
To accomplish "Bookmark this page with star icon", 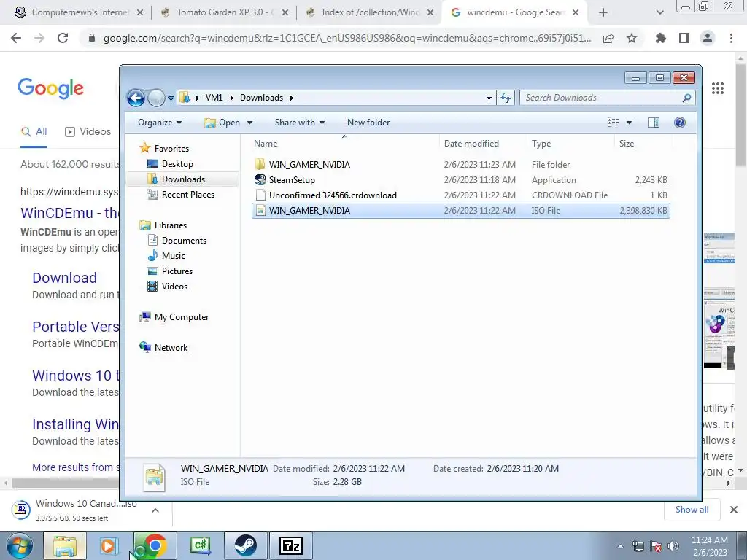I will tap(632, 38).
